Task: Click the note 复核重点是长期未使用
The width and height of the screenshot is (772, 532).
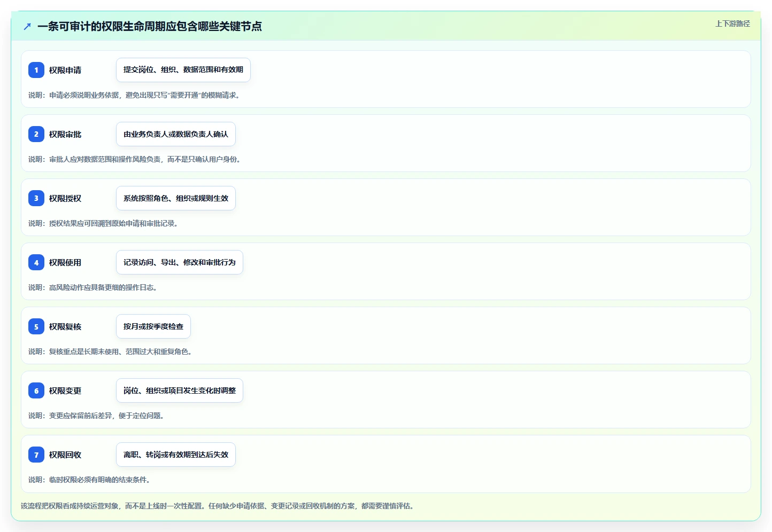Action: [110, 351]
